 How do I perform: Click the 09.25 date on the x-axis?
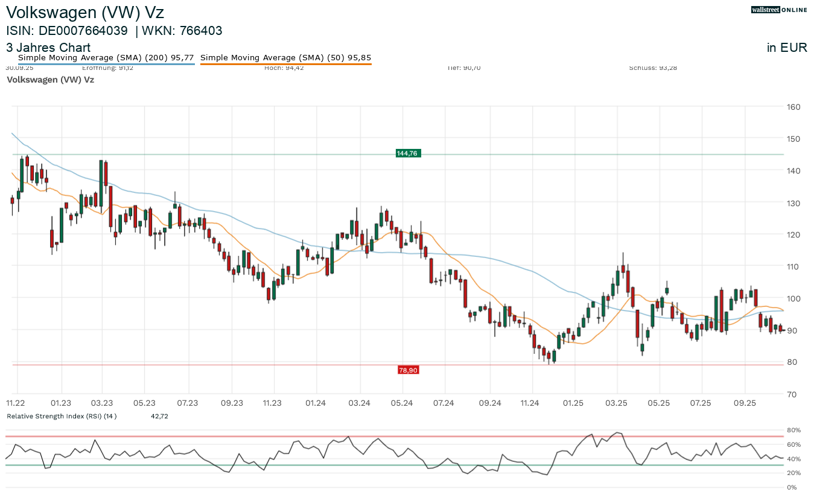pos(745,403)
